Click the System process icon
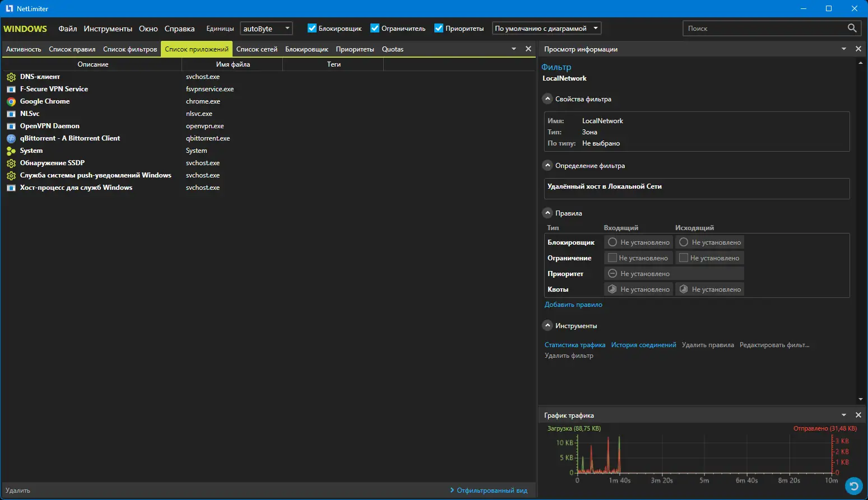Viewport: 868px width, 500px height. tap(11, 151)
